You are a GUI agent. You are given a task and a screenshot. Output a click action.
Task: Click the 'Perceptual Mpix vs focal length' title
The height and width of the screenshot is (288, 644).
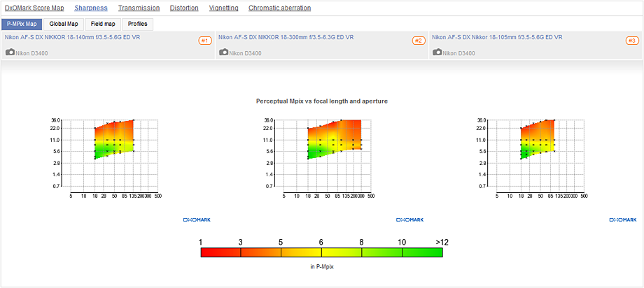tap(321, 101)
